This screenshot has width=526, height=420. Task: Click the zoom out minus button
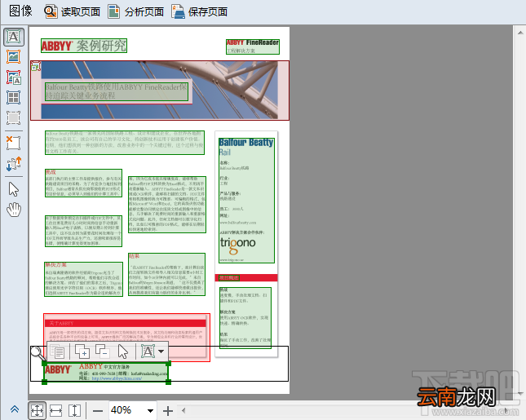(98, 410)
